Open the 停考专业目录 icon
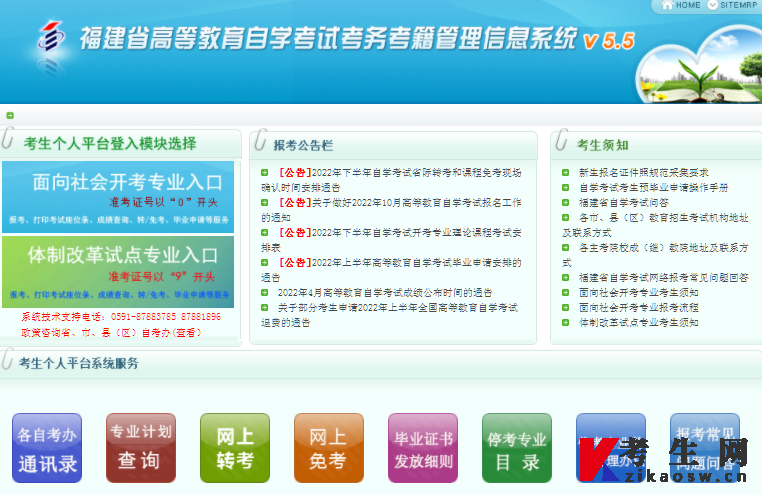The height and width of the screenshot is (495, 762). [x=517, y=448]
